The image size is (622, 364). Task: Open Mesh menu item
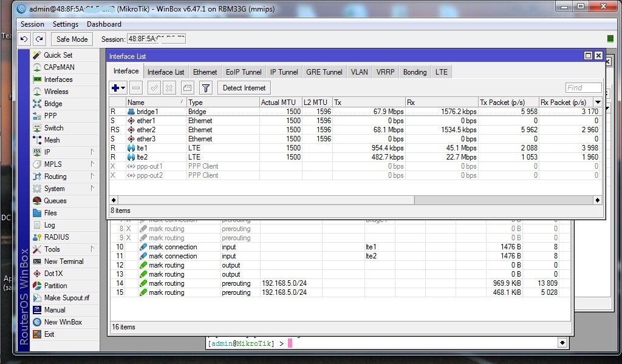pyautogui.click(x=52, y=140)
